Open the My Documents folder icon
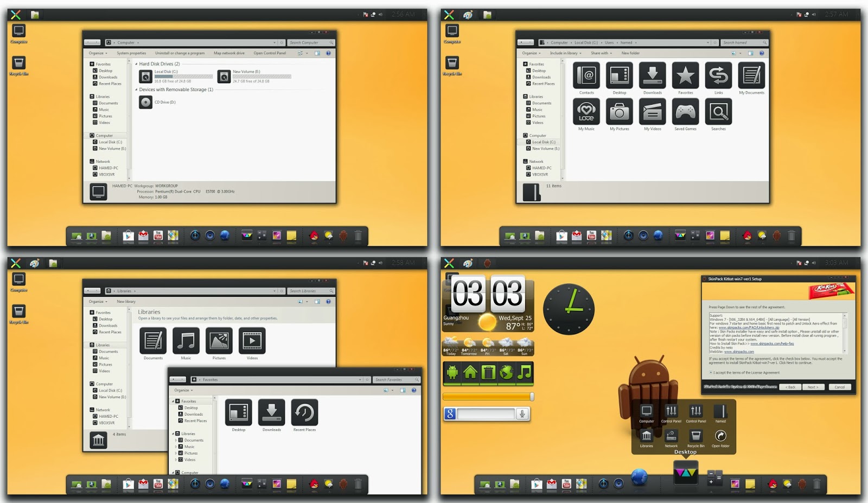Screen dimensions: 868x503 point(752,75)
